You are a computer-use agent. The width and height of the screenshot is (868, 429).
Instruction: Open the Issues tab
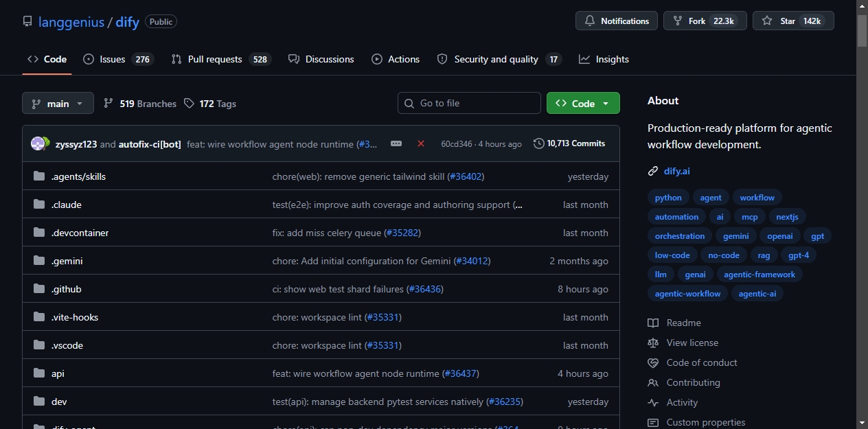pos(118,59)
